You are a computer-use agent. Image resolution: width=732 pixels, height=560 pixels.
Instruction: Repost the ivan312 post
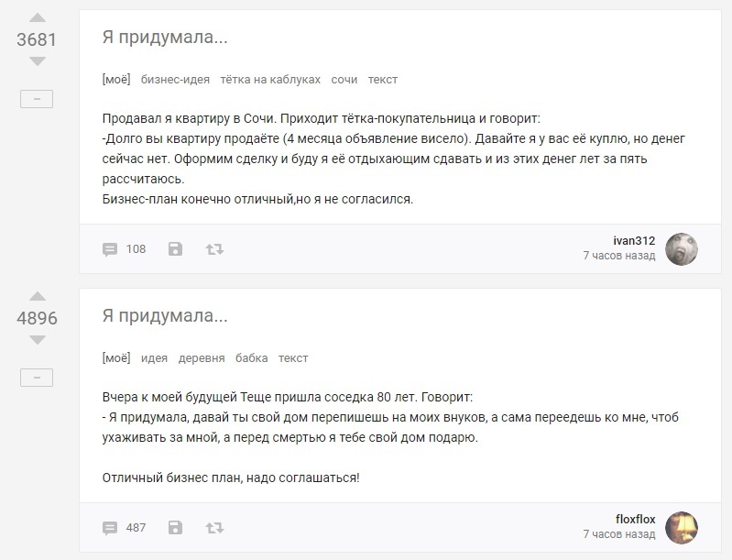(x=214, y=248)
